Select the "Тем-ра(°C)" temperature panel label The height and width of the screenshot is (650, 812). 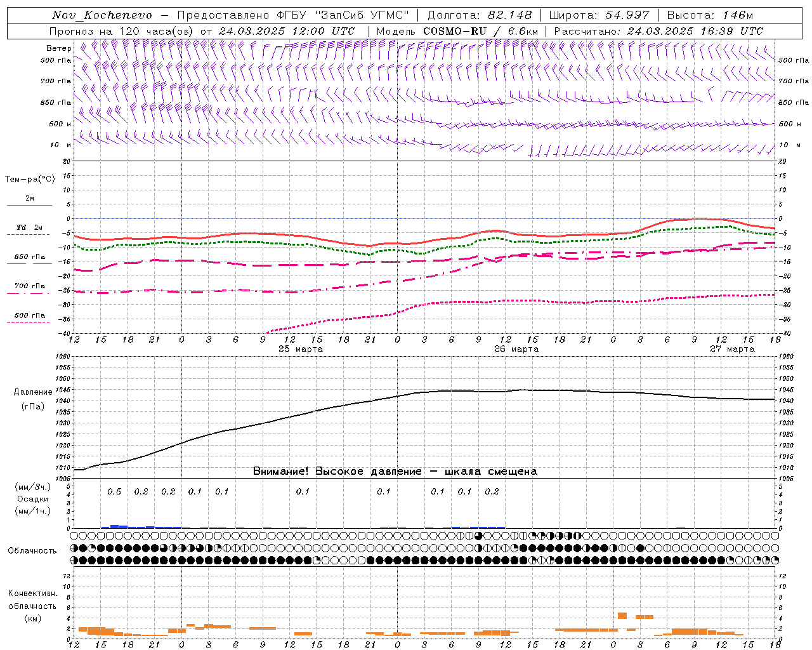click(x=30, y=180)
